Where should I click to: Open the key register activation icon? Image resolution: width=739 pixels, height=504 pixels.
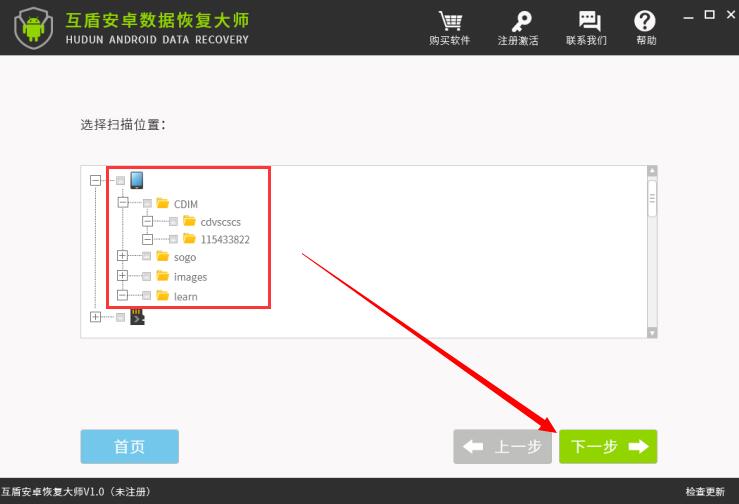click(x=520, y=21)
